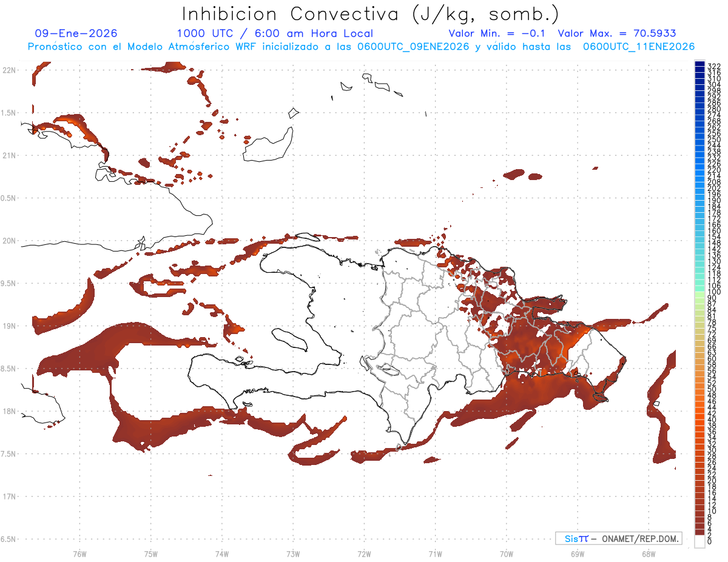Click the "72W" longitude label
728x562 pixels.
point(364,554)
